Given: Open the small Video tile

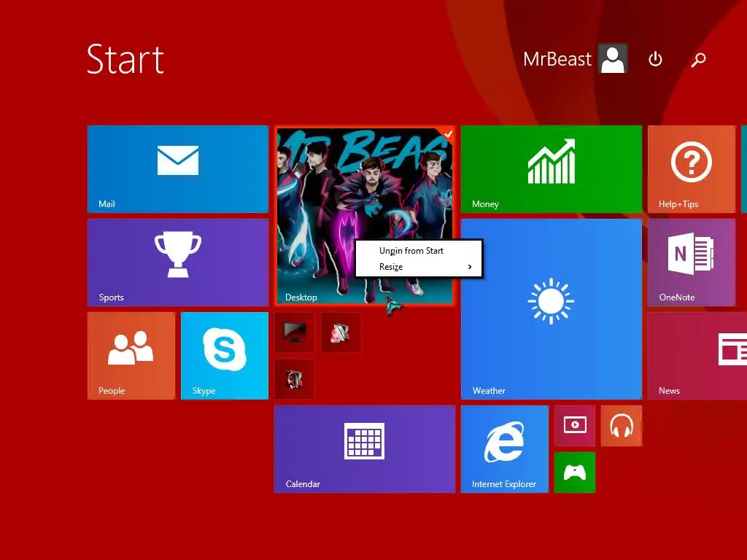Looking at the screenshot, I should [x=575, y=426].
